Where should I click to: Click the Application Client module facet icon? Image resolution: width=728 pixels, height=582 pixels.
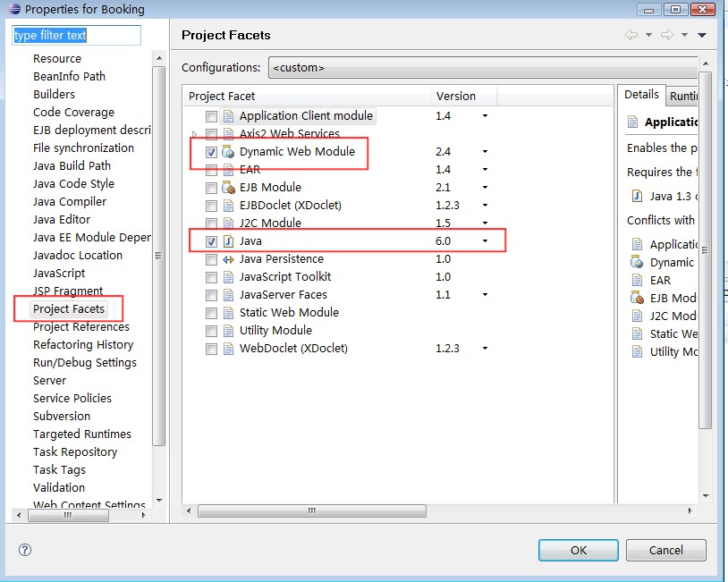(x=228, y=116)
